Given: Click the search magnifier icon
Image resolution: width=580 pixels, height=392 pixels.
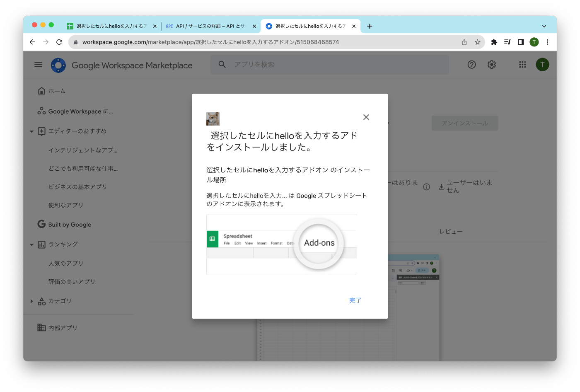Looking at the screenshot, I should pyautogui.click(x=222, y=65).
